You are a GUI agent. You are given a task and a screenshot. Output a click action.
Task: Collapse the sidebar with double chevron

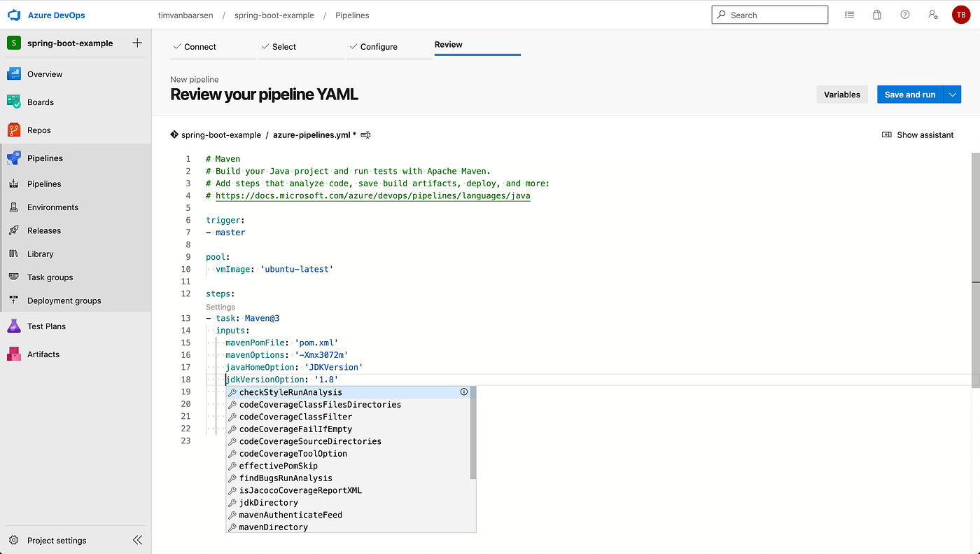[x=137, y=540]
